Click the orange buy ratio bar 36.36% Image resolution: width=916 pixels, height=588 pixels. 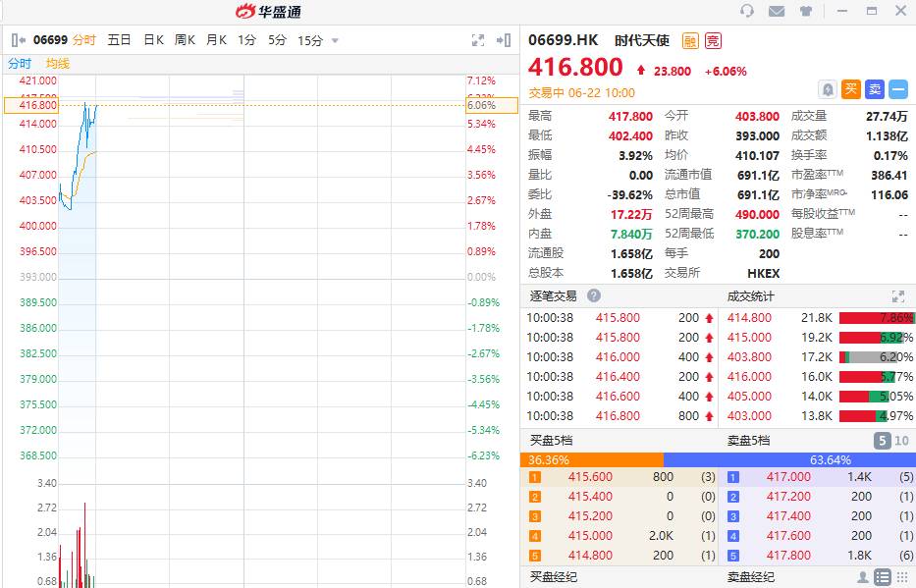[591, 459]
